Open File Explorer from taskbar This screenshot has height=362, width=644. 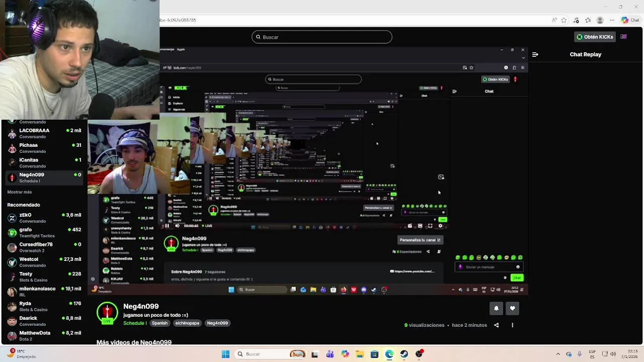tap(360, 354)
